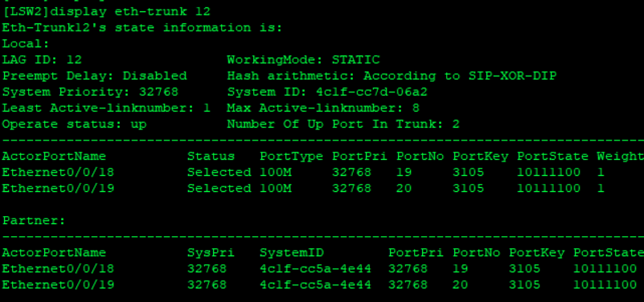This screenshot has height=302, width=644.
Task: Click PortState 10111100 in Partner Ethernet0/0/18 row
Action: tap(605, 269)
